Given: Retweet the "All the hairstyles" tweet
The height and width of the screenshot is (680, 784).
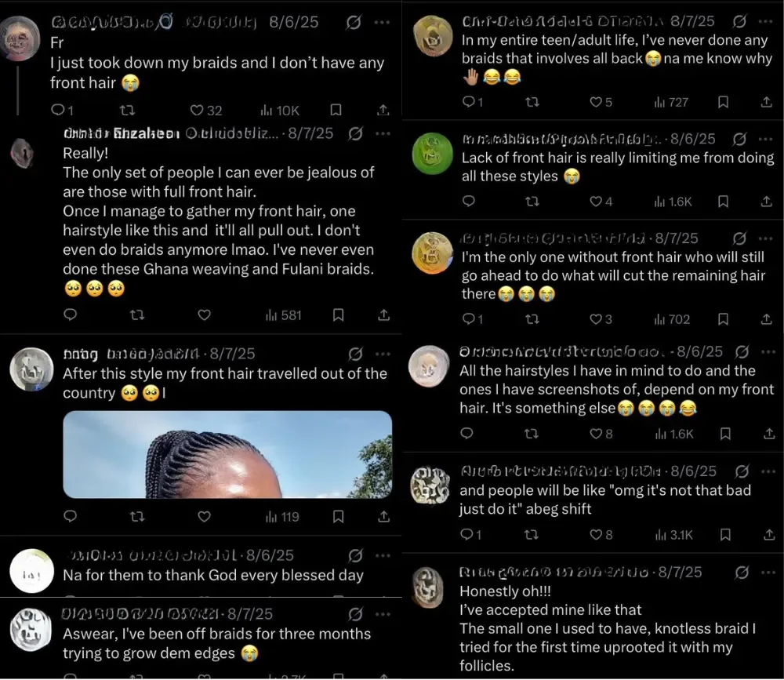Looking at the screenshot, I should click(x=531, y=434).
